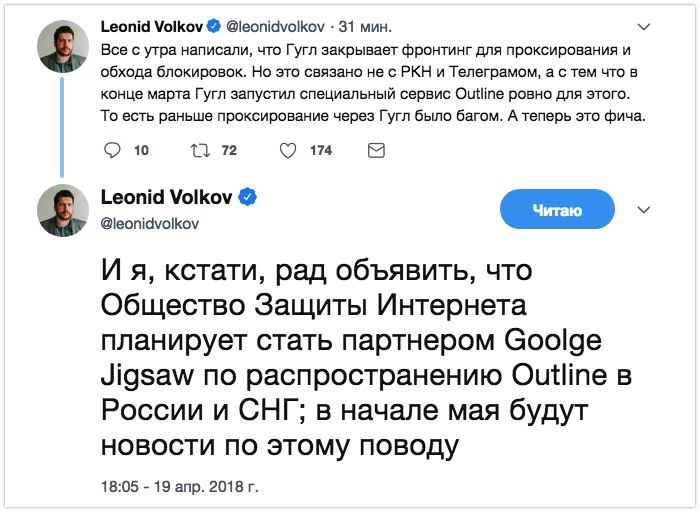This screenshot has width=700, height=512.
Task: Like the first tweet via heart icon
Action: pos(288,151)
